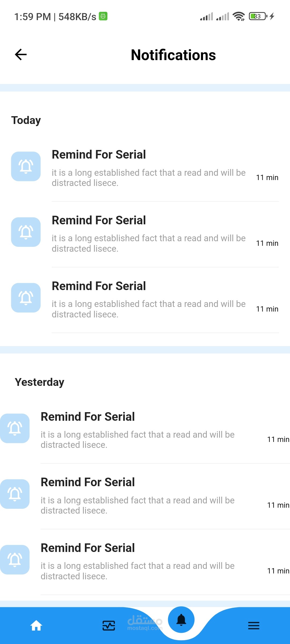Select the Yesterday section header
Viewport: 290px width, 644px height.
[39, 382]
